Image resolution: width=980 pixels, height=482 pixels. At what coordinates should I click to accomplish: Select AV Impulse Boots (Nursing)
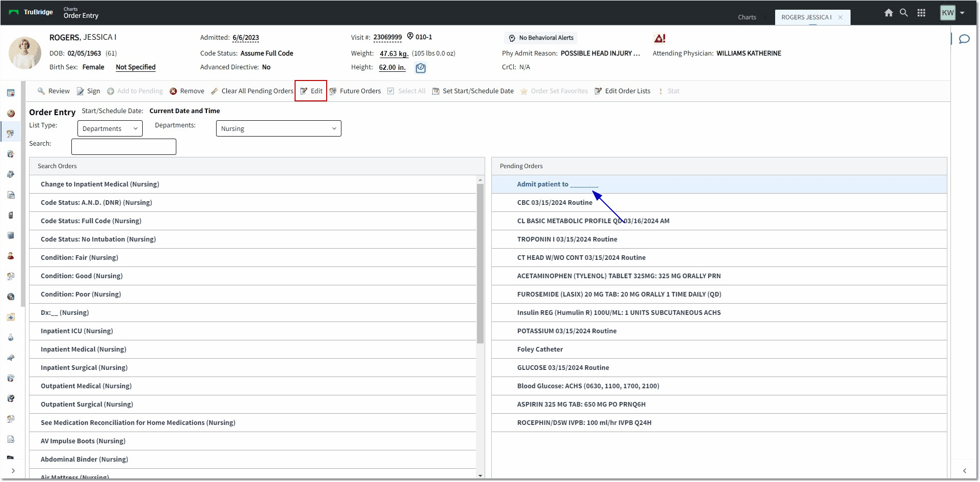[253, 441]
